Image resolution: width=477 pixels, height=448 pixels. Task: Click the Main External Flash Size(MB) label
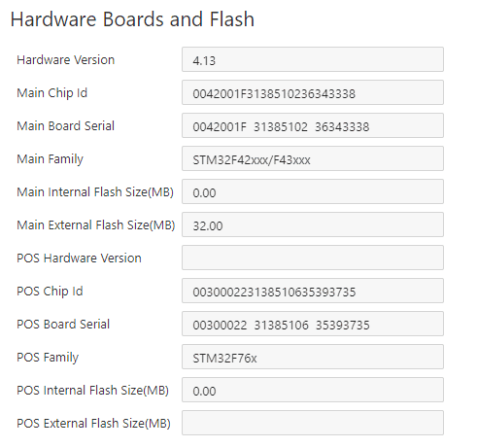[96, 225]
